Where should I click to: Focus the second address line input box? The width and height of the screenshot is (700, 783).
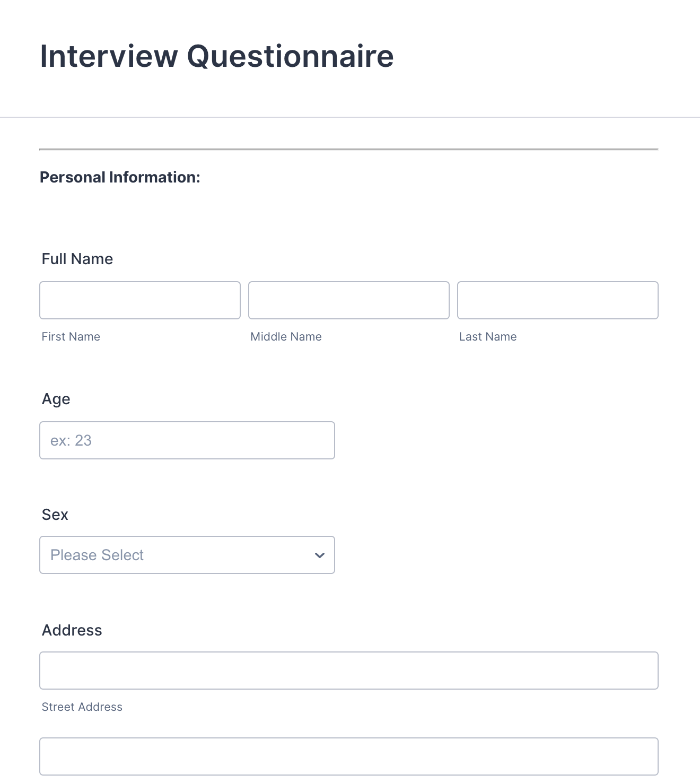349,756
